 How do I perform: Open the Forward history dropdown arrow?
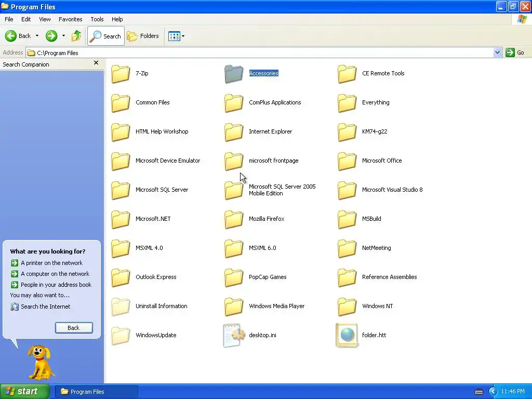pos(63,36)
